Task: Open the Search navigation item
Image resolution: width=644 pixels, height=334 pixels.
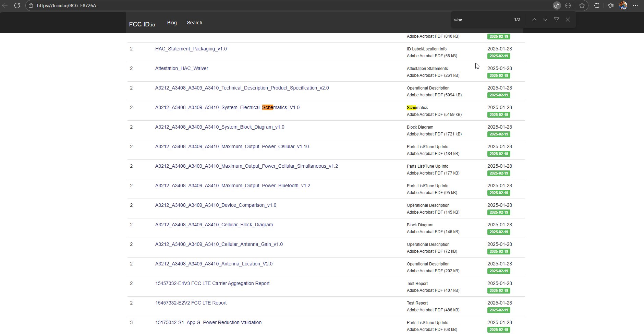Action: pyautogui.click(x=194, y=23)
